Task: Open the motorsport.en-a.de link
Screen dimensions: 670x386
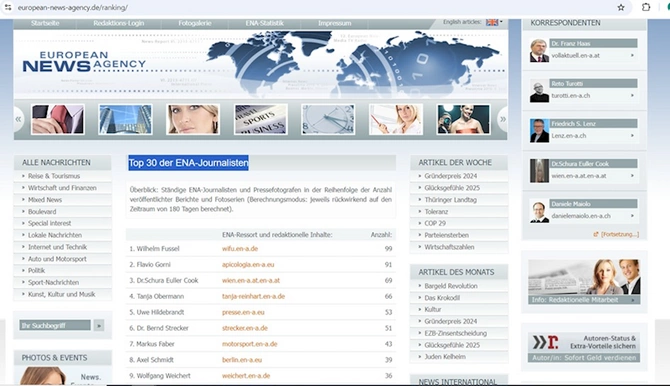Action: [250, 344]
